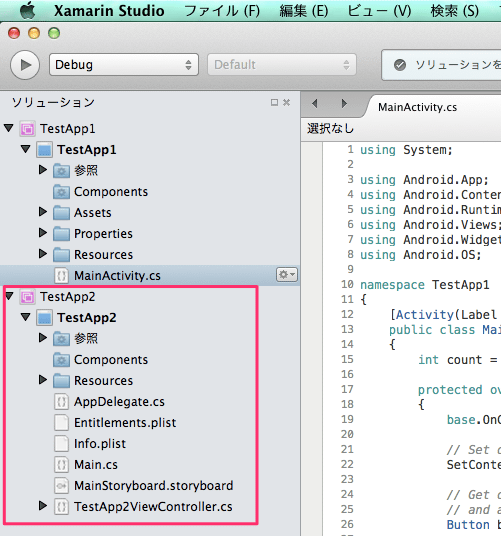
Task: Click the Info.plist file icon
Action: point(62,444)
